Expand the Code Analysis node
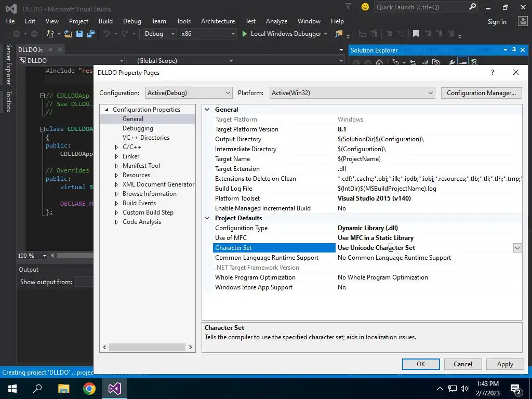 click(116, 222)
